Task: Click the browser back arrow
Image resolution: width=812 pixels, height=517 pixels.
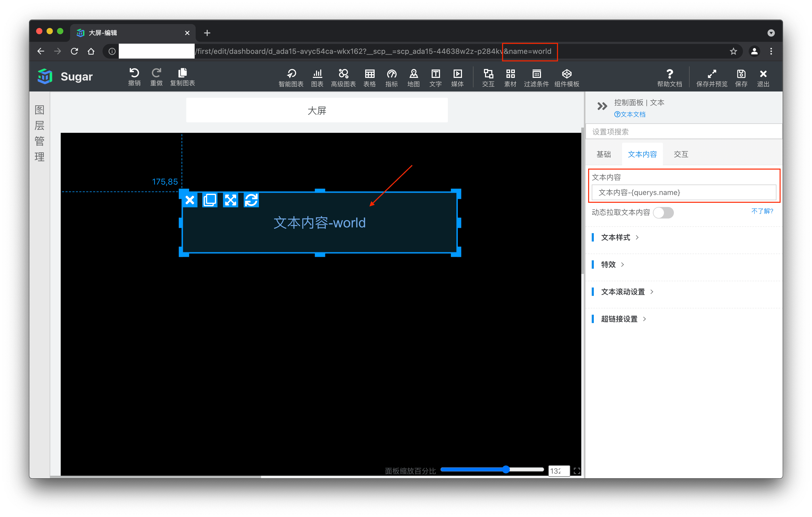Action: click(41, 51)
